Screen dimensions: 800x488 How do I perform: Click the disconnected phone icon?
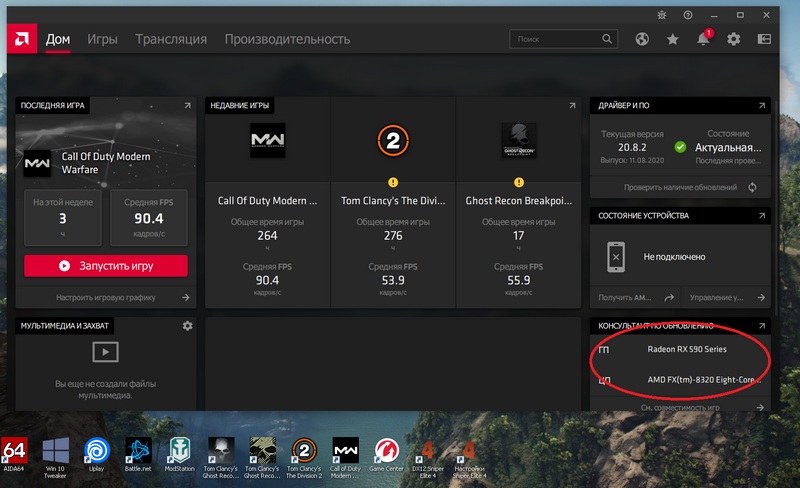(x=616, y=257)
